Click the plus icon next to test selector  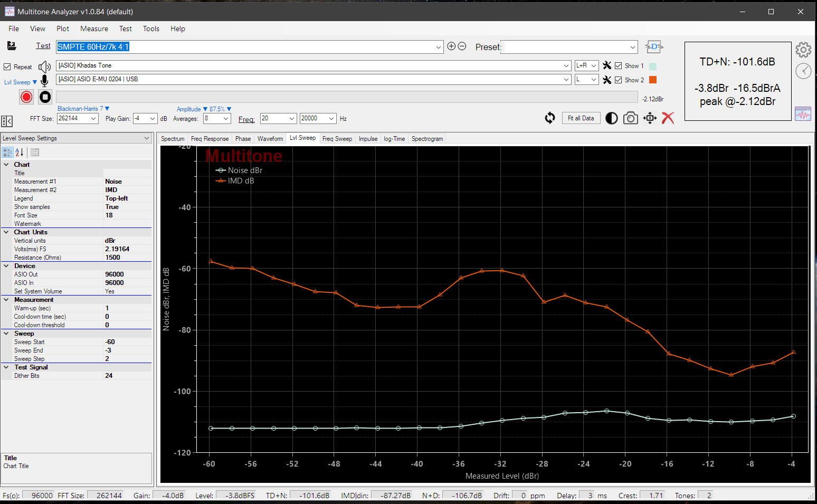(x=451, y=46)
